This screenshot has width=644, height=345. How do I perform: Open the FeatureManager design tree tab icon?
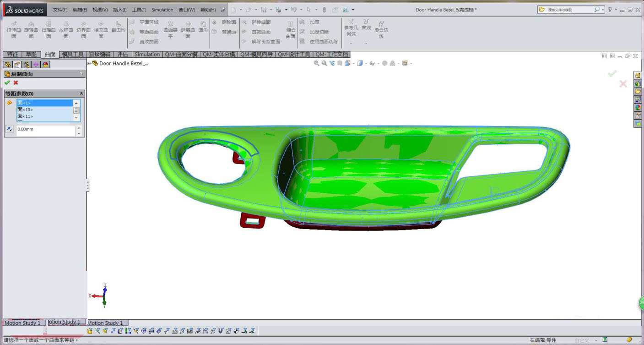click(8, 65)
